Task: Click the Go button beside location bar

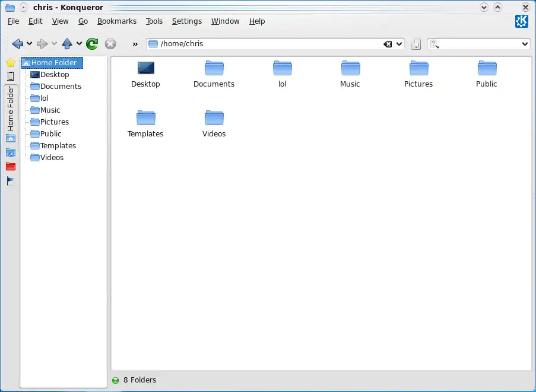Action: tap(416, 44)
